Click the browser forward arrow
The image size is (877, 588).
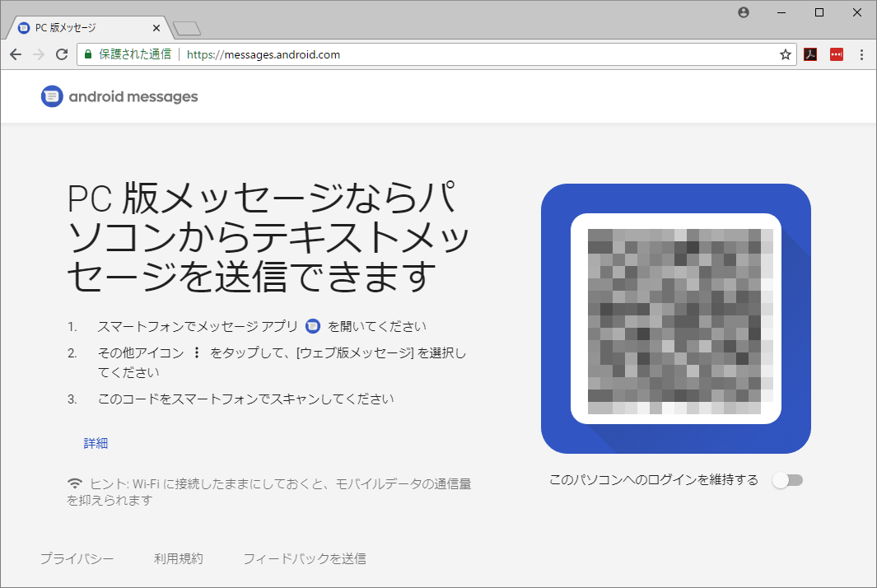click(x=39, y=54)
